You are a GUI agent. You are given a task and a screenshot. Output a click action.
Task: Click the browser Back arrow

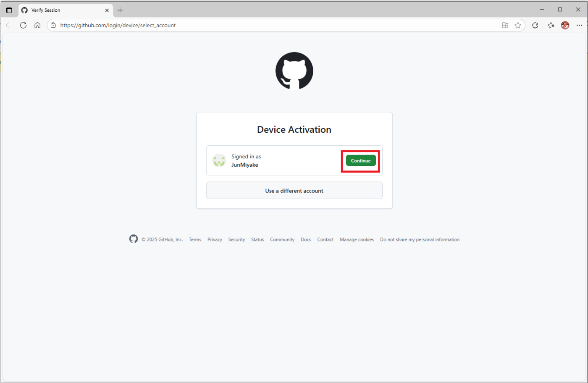click(9, 25)
